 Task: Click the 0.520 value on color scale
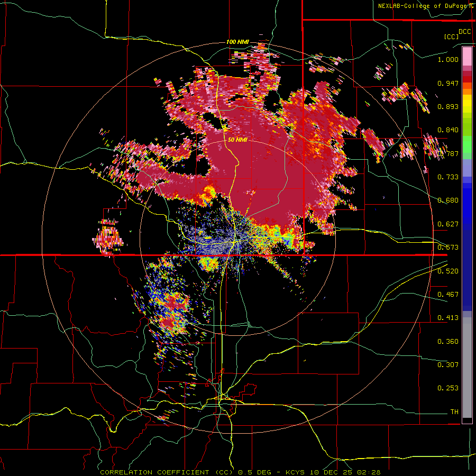(x=448, y=271)
